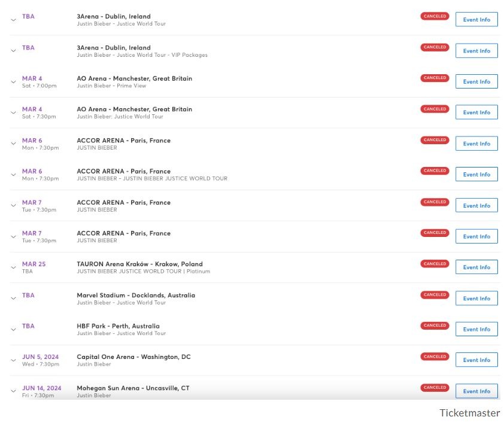Expand the Marvel Stadium Docklands row chevron
This screenshot has height=426, width=504.
click(13, 299)
